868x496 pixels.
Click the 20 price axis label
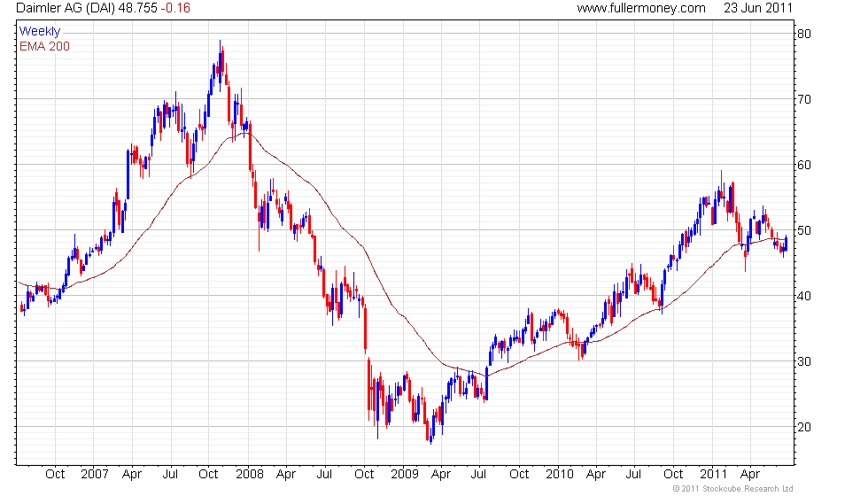(x=804, y=427)
